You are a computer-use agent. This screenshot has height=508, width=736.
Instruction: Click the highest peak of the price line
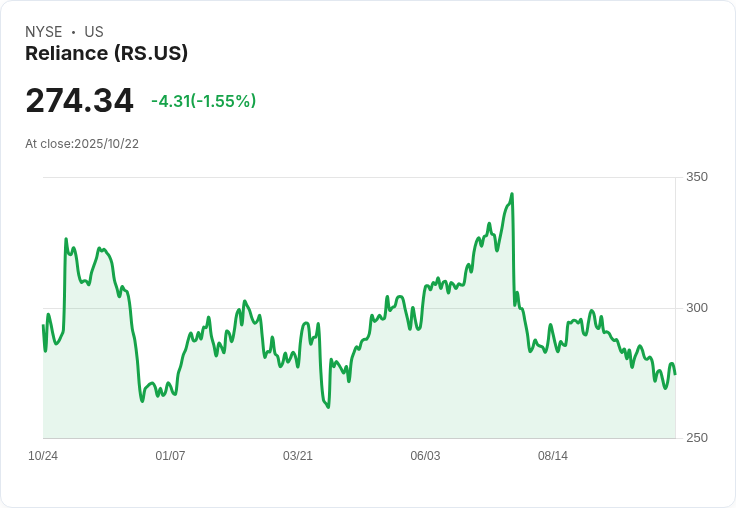point(512,194)
